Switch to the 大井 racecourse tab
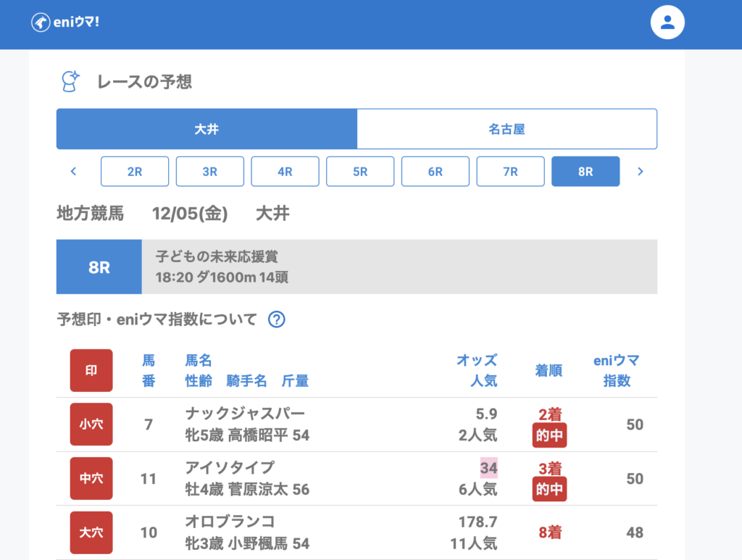The width and height of the screenshot is (742, 560). 207,129
